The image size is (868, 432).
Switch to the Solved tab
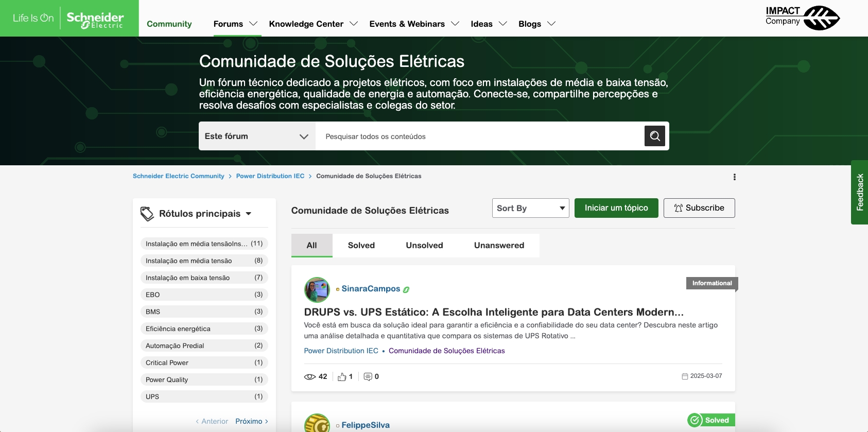(x=361, y=246)
